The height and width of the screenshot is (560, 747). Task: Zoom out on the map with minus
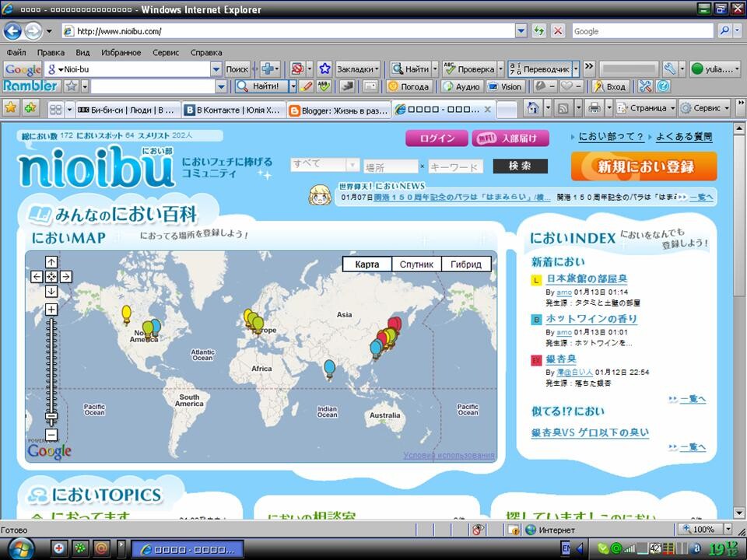coord(51,435)
